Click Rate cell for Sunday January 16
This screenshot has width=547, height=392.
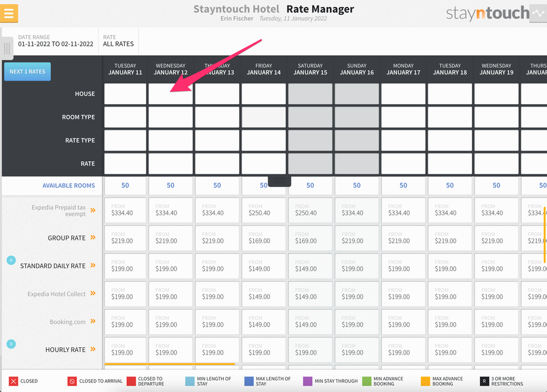[357, 164]
